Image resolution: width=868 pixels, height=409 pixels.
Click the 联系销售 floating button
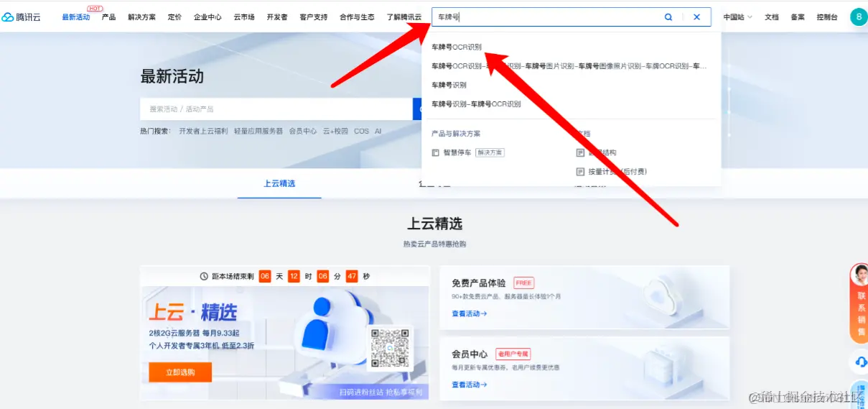pyautogui.click(x=860, y=303)
